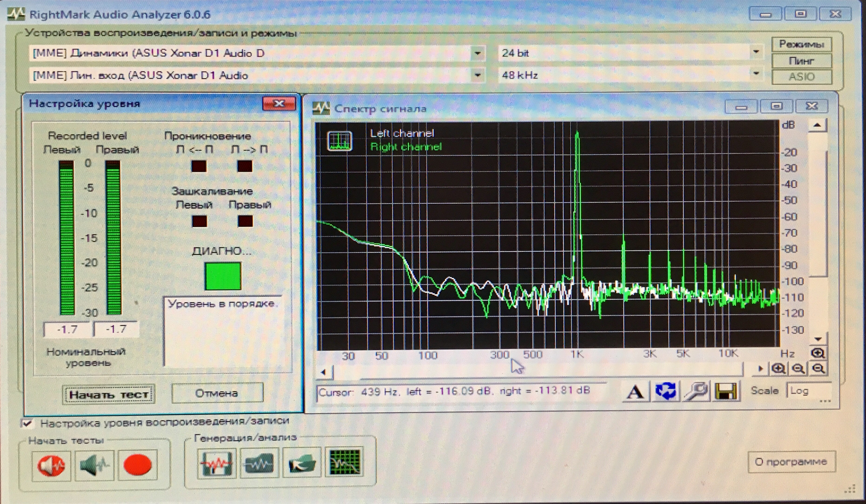
Task: Click the red speaker playback test icon
Action: click(x=51, y=465)
